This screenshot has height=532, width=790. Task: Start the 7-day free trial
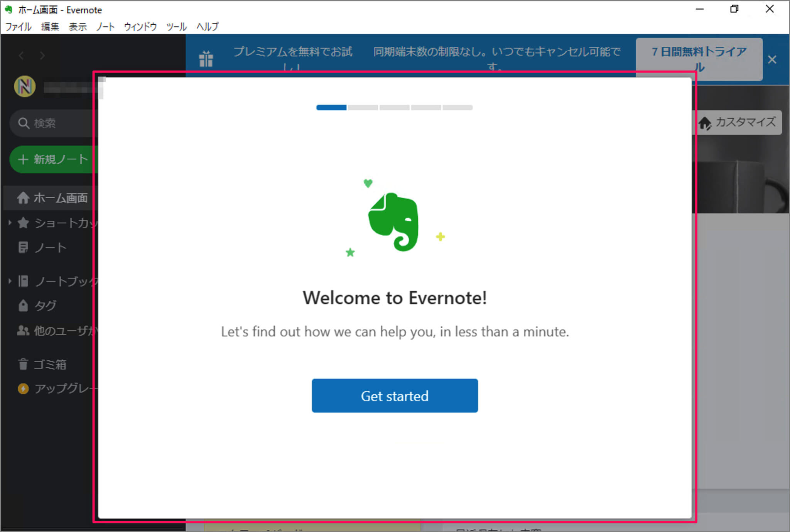(x=698, y=59)
